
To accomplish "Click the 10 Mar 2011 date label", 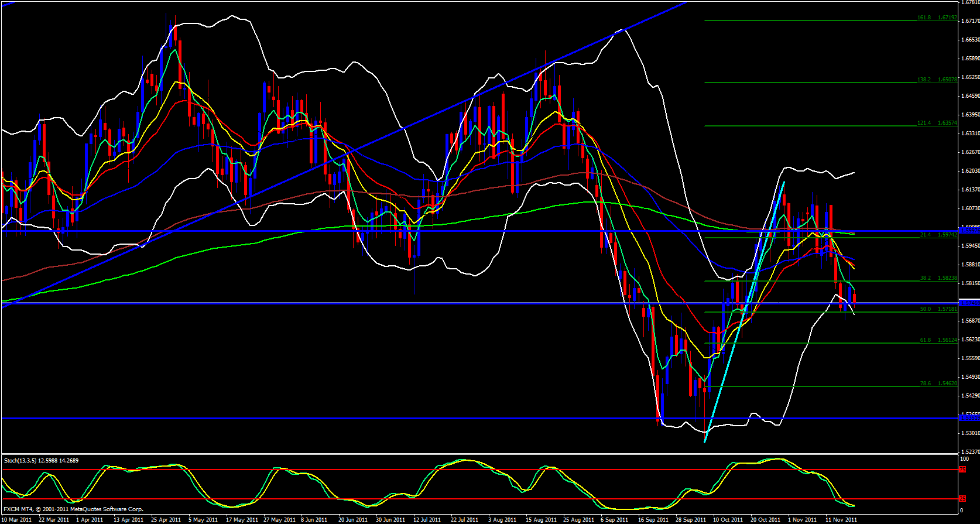I will click(x=17, y=519).
